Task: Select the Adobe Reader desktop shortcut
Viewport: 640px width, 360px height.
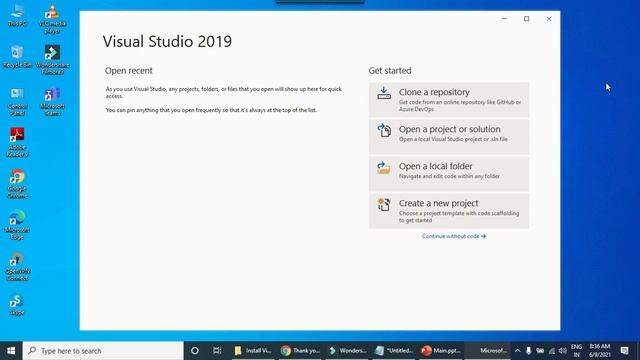Action: 17,142
